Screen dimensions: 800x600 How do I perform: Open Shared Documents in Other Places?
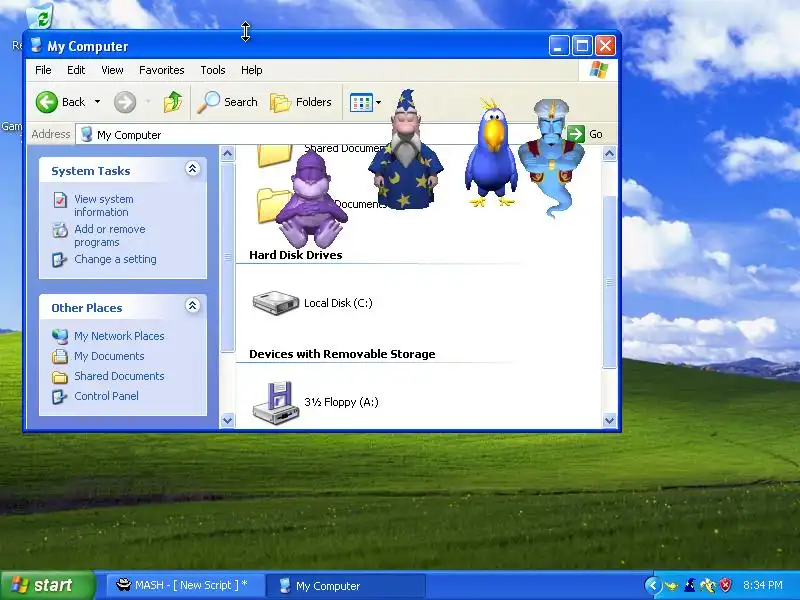119,376
